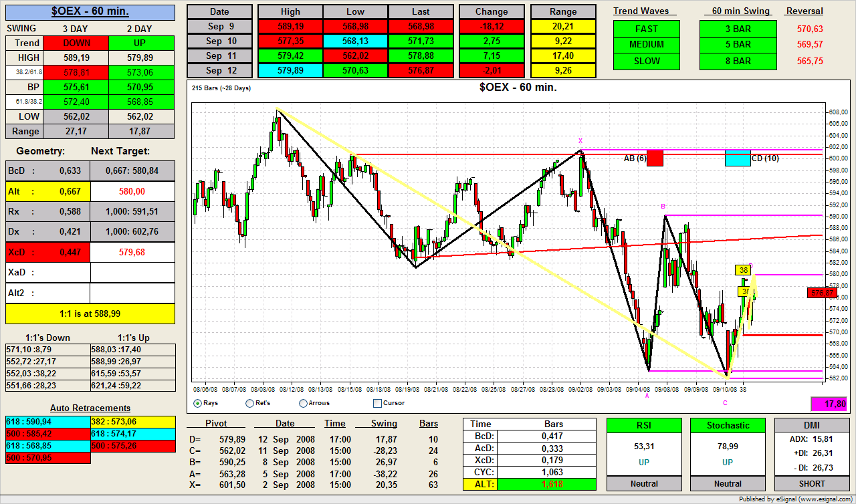The image size is (856, 504).
Task: Click the yellow Alt 0,667 geometry cell
Action: click(47, 191)
